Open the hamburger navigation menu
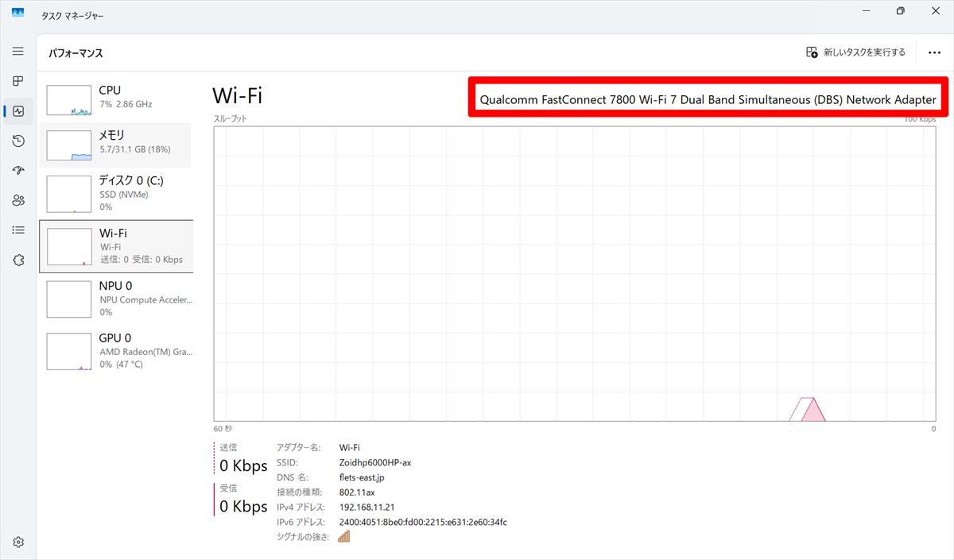Viewport: 954px width, 560px height. pos(18,51)
